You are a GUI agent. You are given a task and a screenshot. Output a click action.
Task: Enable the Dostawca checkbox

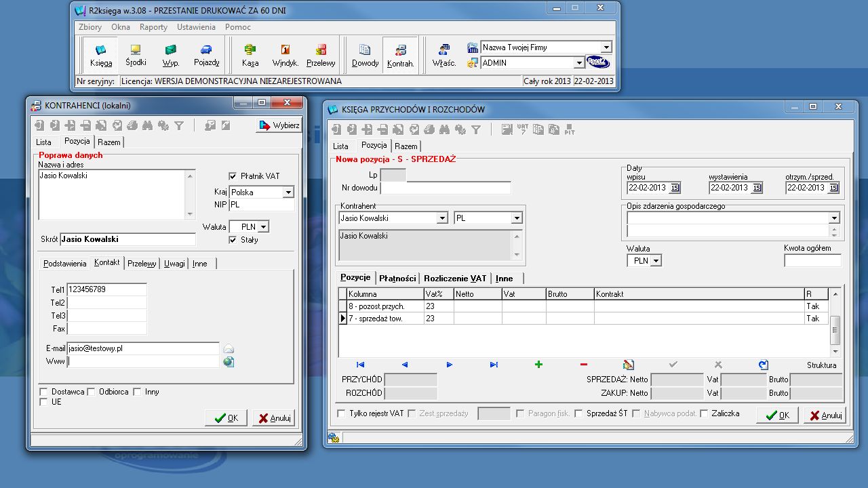[44, 392]
